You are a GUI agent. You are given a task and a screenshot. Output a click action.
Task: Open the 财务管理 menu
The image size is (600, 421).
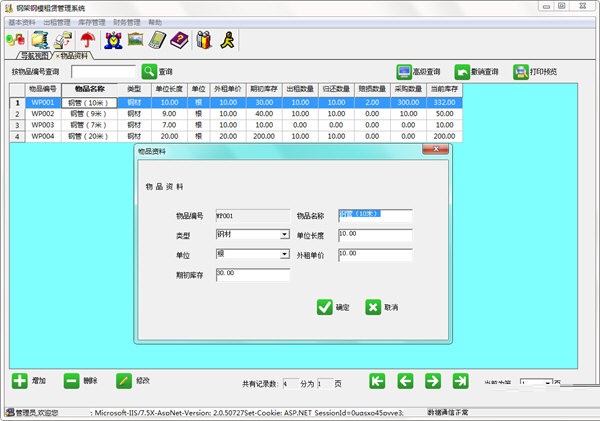click(x=127, y=23)
